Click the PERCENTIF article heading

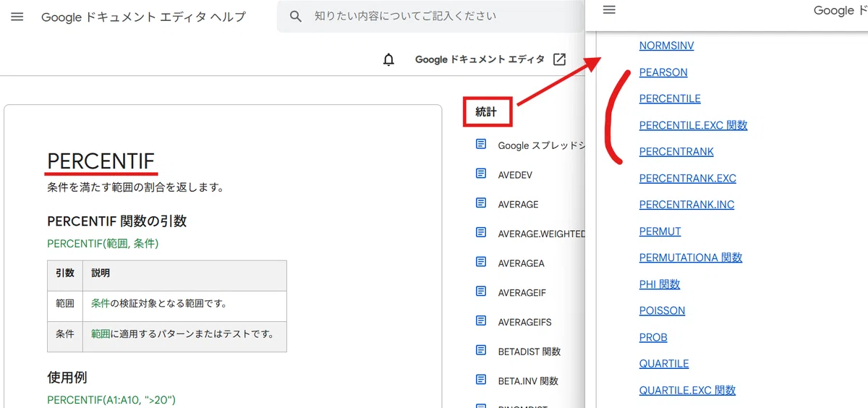[101, 161]
